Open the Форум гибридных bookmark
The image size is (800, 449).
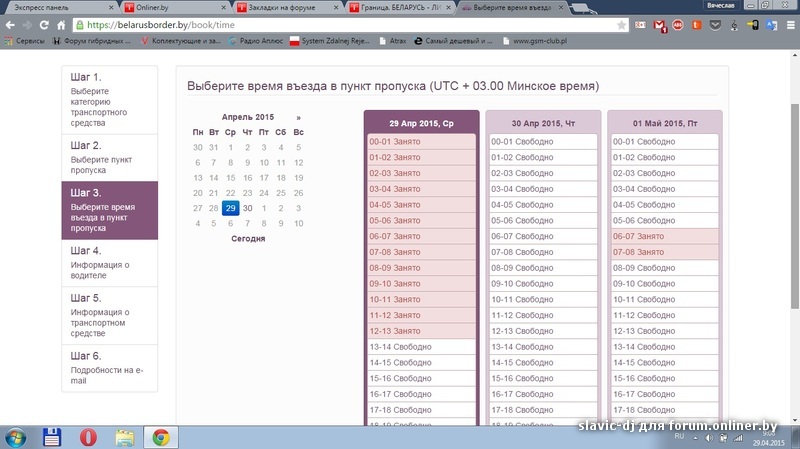point(92,41)
